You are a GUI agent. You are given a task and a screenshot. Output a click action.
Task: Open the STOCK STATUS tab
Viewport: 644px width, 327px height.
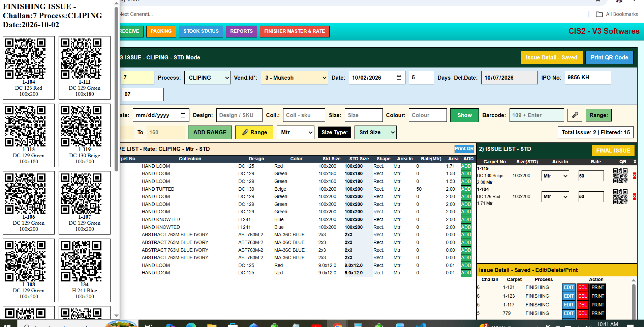(x=201, y=31)
